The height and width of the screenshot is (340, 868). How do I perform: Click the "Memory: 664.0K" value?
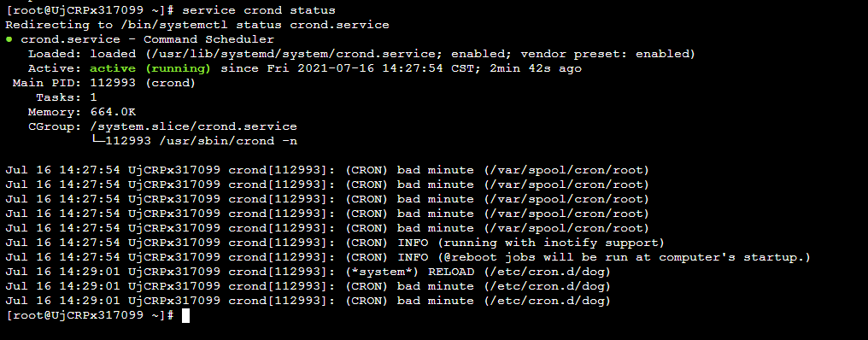(x=81, y=113)
